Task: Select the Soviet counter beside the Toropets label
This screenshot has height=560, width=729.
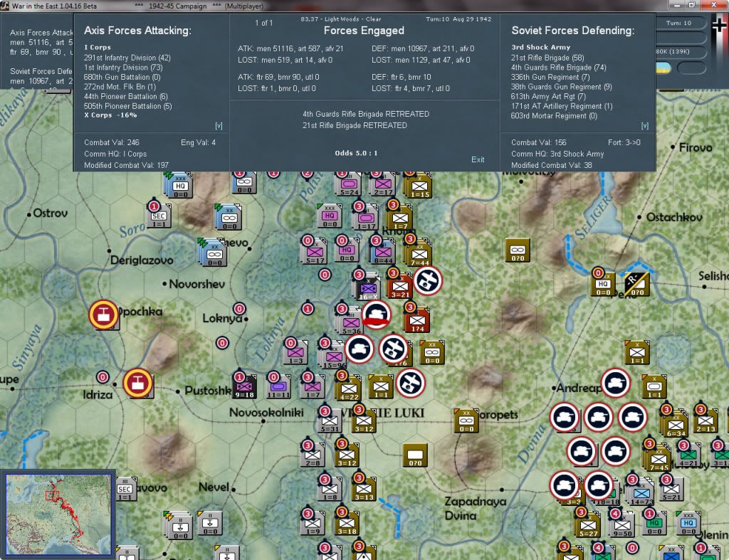Action: pyautogui.click(x=466, y=421)
